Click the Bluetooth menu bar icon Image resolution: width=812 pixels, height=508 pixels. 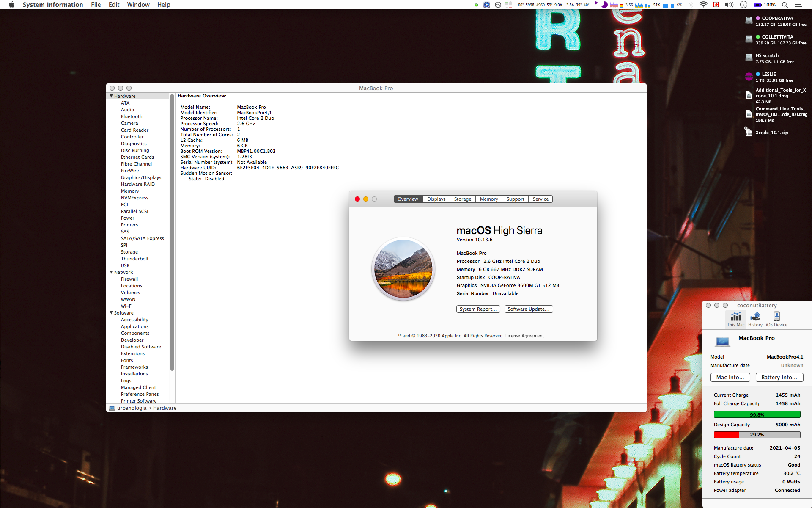click(x=691, y=5)
